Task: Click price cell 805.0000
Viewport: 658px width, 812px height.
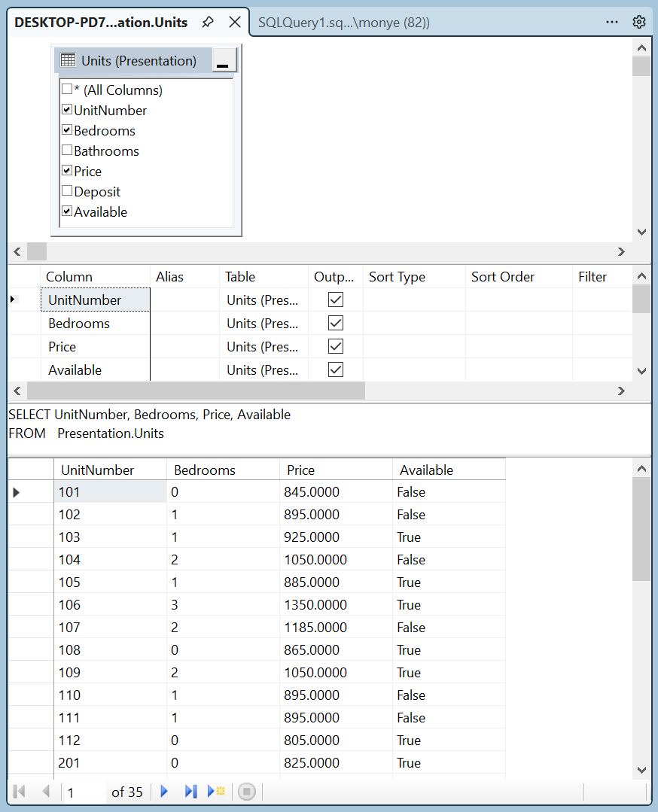Action: point(337,740)
